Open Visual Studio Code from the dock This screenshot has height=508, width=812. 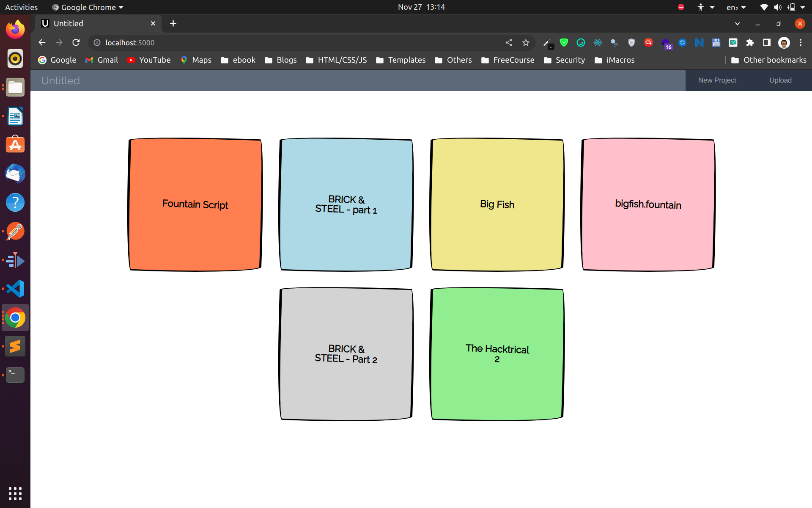(x=15, y=289)
